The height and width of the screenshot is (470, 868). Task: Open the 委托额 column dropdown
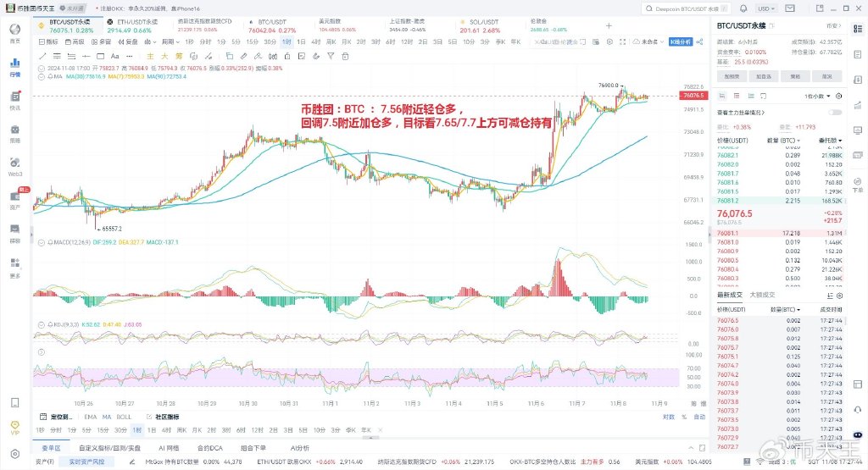[x=831, y=141]
